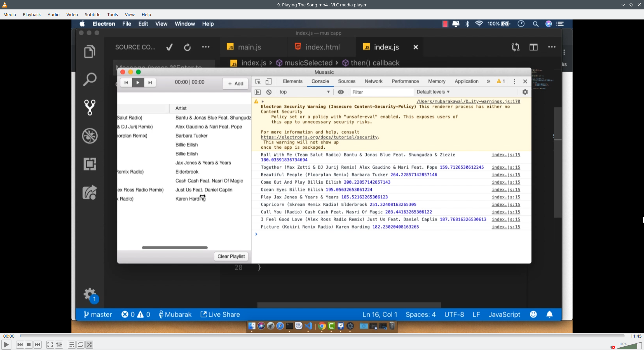Image resolution: width=644 pixels, height=350 pixels.
Task: Stop playback with the stop button
Action: point(29,345)
